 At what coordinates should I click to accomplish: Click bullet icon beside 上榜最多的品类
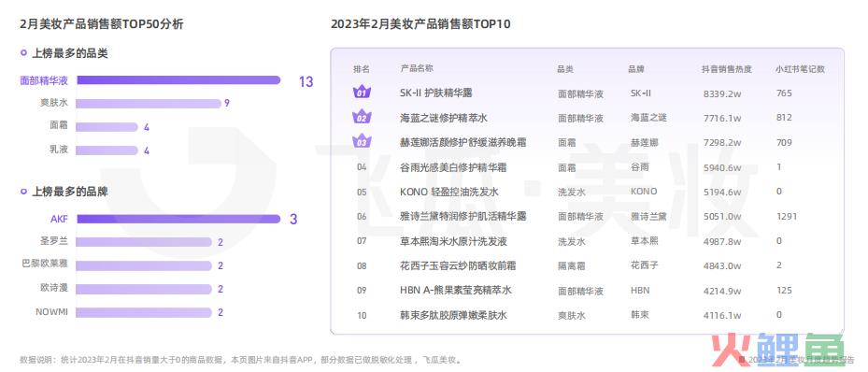[x=23, y=53]
